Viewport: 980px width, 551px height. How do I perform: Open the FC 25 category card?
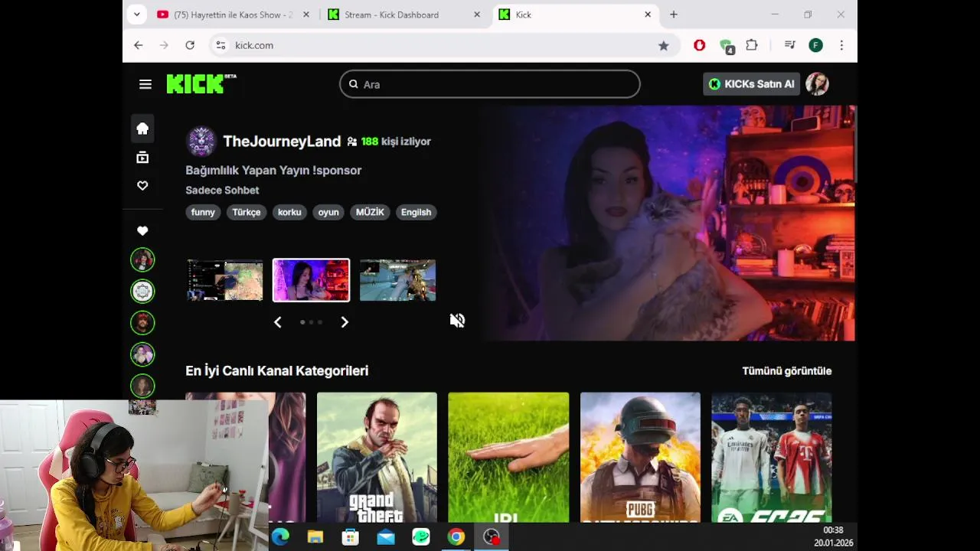pyautogui.click(x=772, y=458)
